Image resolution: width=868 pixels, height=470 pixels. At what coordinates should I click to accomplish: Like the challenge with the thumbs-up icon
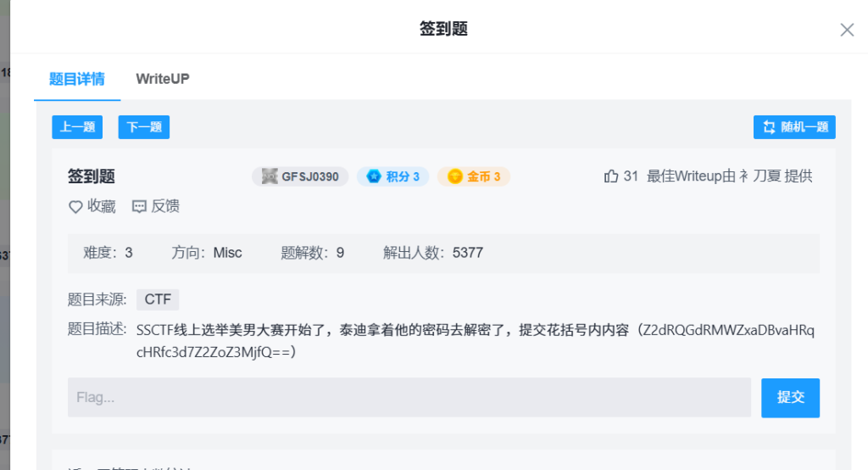tap(610, 176)
